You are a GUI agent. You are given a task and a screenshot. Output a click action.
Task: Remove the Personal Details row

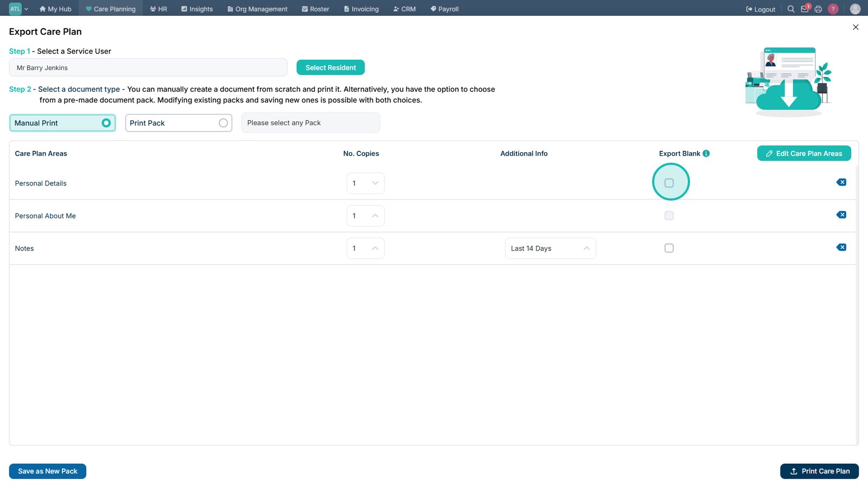[841, 182]
